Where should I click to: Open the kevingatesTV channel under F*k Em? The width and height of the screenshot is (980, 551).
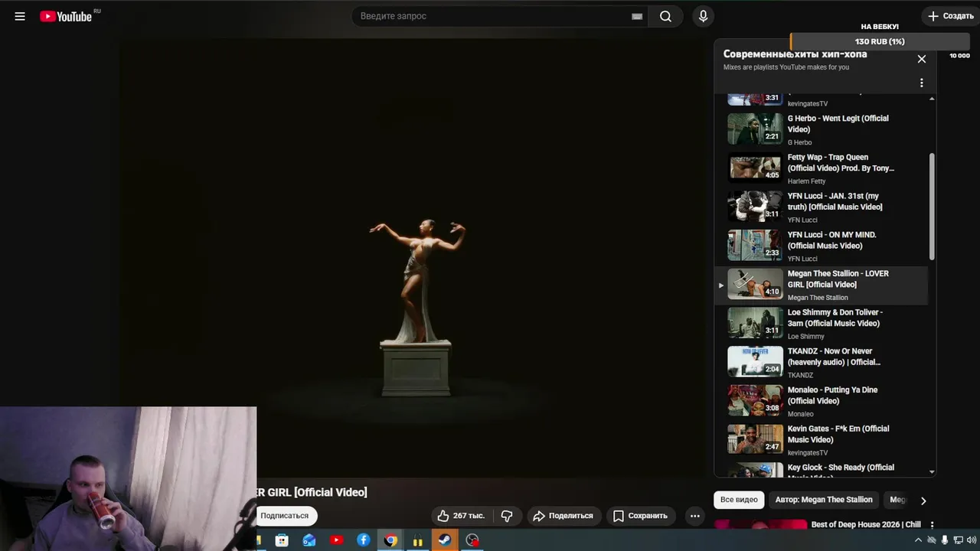[x=808, y=453]
